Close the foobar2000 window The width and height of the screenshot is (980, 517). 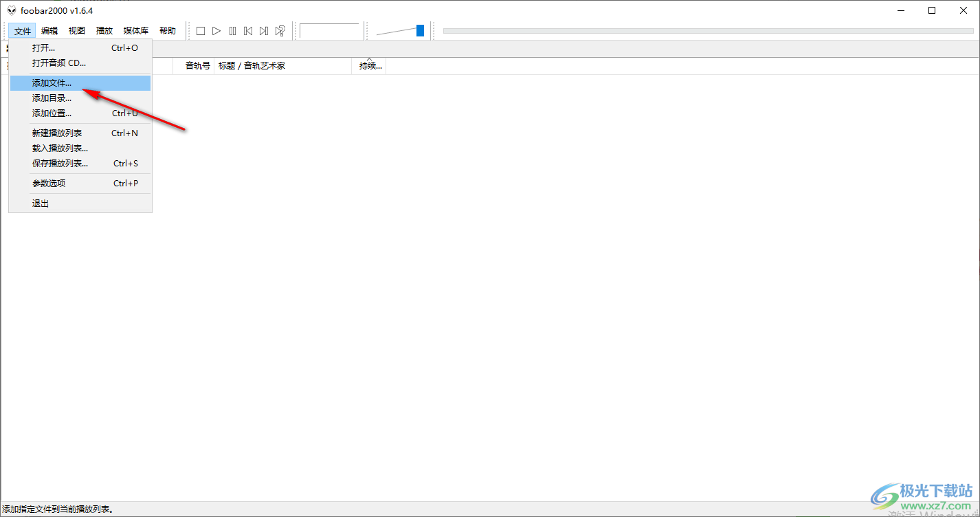click(x=964, y=10)
